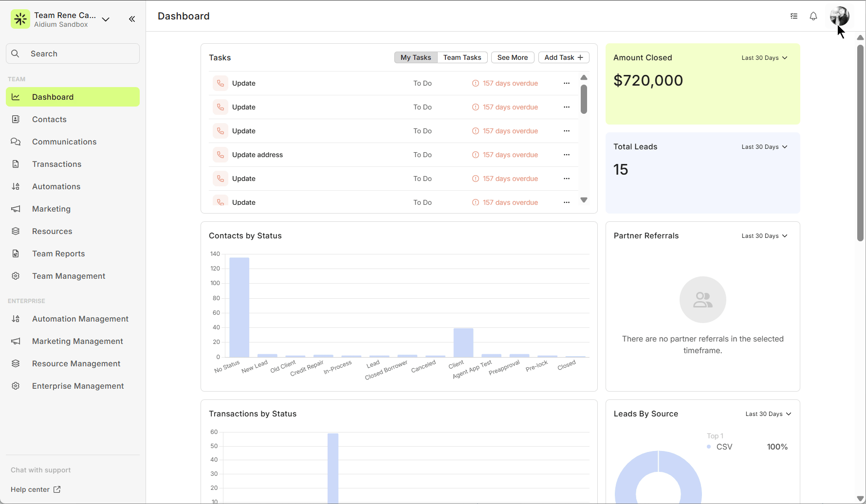Click the Aidium star logo icon
This screenshot has height=504, width=866.
click(x=20, y=19)
